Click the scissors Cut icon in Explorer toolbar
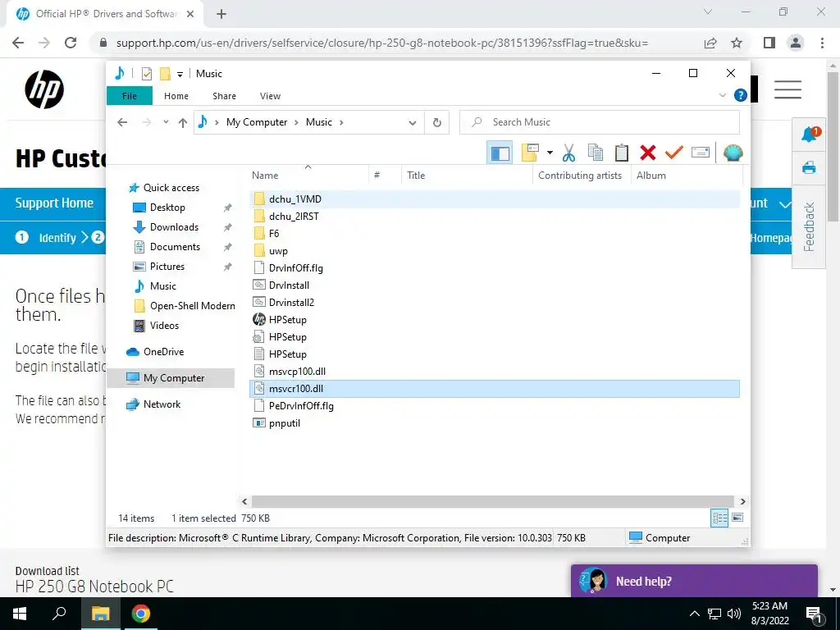This screenshot has width=840, height=630. (569, 153)
